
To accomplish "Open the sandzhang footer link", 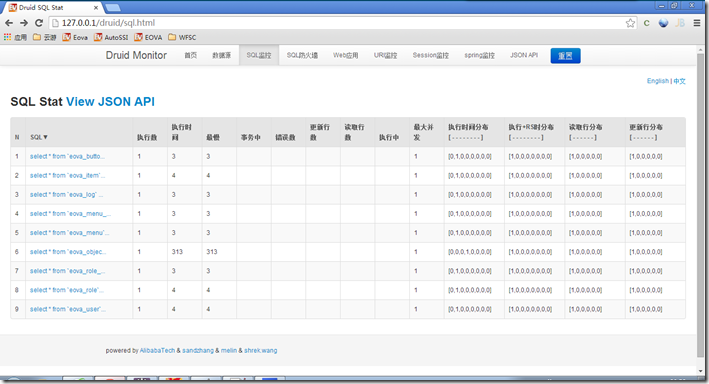I will [x=198, y=351].
